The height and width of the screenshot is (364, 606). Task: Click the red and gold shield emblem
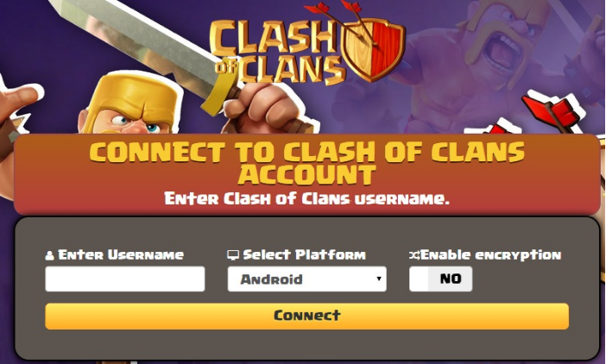click(x=374, y=48)
